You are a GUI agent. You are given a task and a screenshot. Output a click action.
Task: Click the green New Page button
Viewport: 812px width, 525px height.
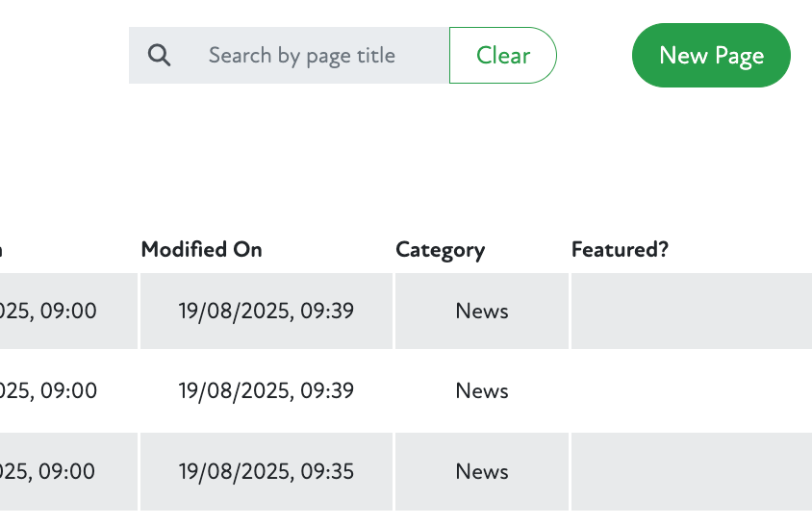tap(711, 56)
